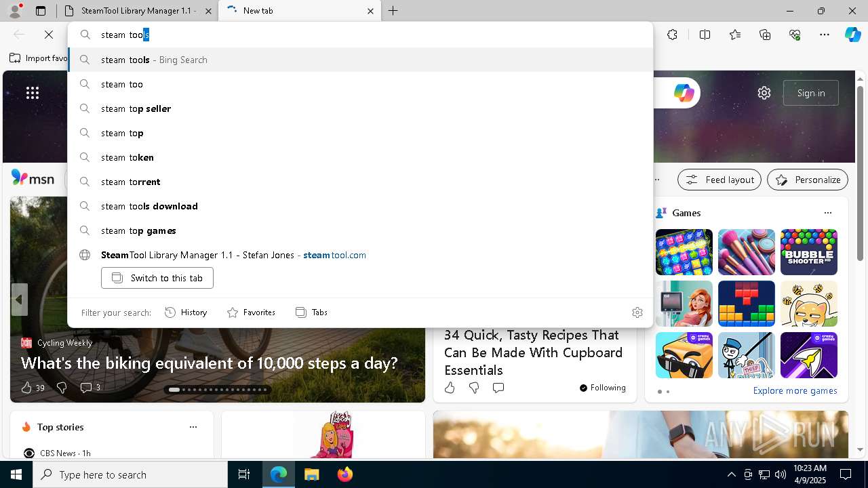Open Top stories more options ellipsis
The image size is (868, 488).
pyautogui.click(x=193, y=427)
